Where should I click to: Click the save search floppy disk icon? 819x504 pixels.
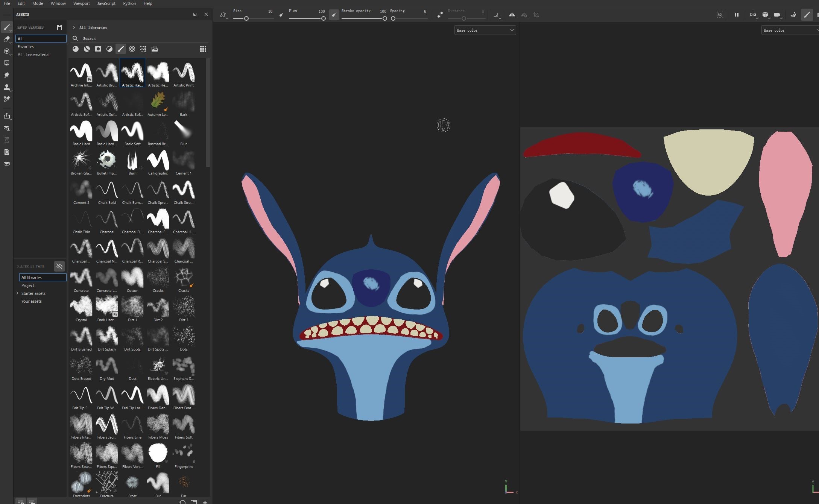pos(59,27)
